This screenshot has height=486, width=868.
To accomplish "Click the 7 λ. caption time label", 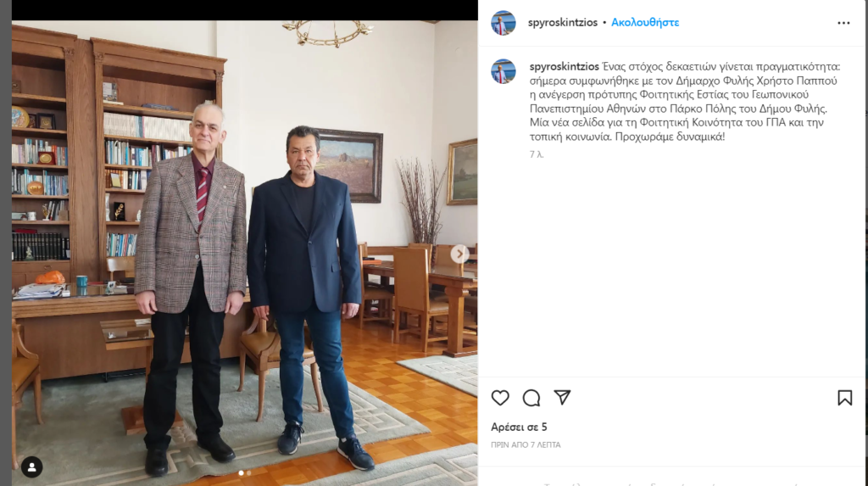I will [537, 154].
